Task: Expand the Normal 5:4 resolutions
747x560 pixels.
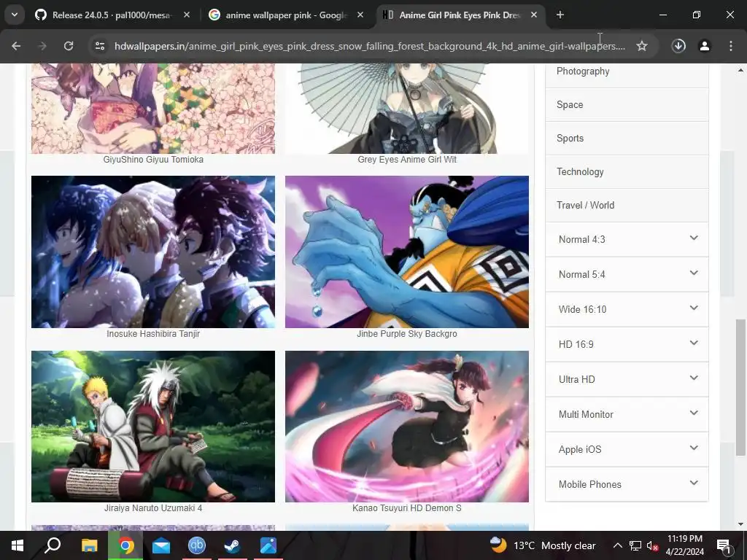Action: click(627, 274)
